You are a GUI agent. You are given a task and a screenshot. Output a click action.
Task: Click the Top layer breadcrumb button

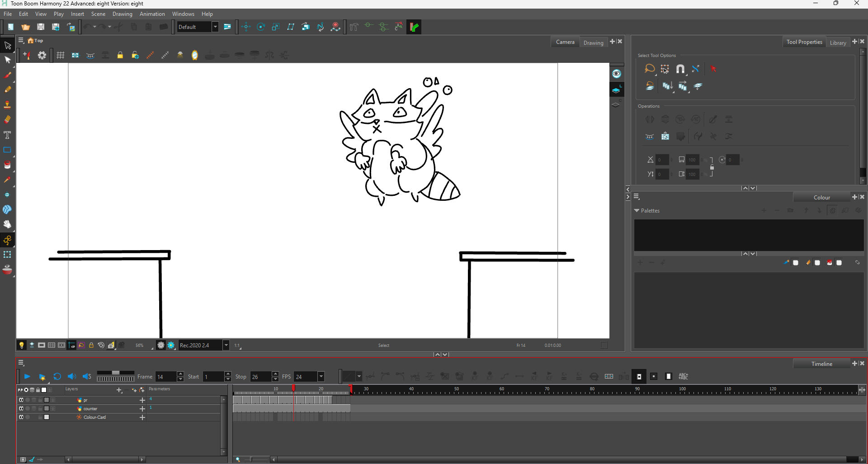pos(36,41)
